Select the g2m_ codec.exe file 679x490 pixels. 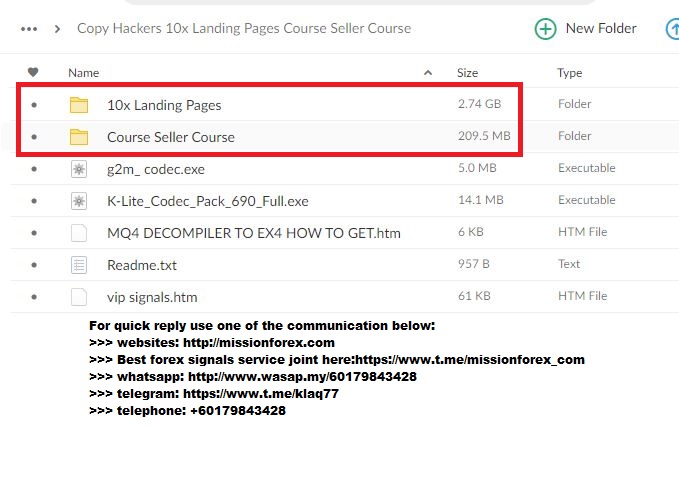click(x=156, y=169)
